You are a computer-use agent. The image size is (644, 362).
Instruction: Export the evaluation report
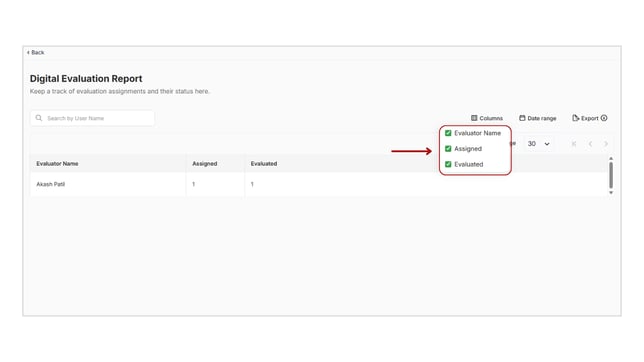click(x=585, y=118)
